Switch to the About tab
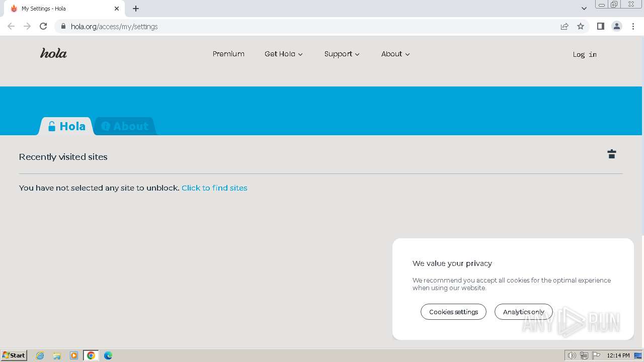The image size is (644, 362). [125, 126]
